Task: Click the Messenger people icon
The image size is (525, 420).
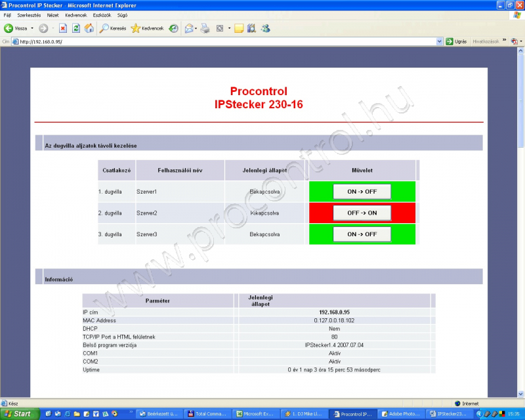Action: point(266,28)
